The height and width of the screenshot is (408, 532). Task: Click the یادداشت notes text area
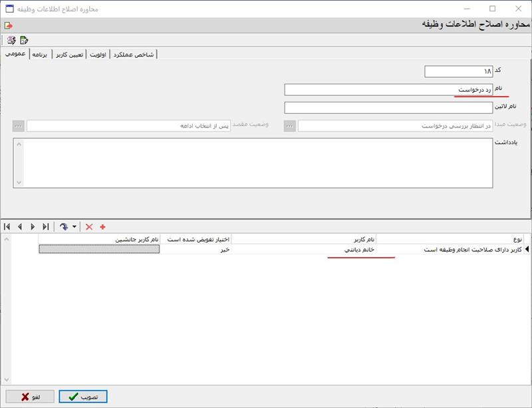(x=253, y=163)
